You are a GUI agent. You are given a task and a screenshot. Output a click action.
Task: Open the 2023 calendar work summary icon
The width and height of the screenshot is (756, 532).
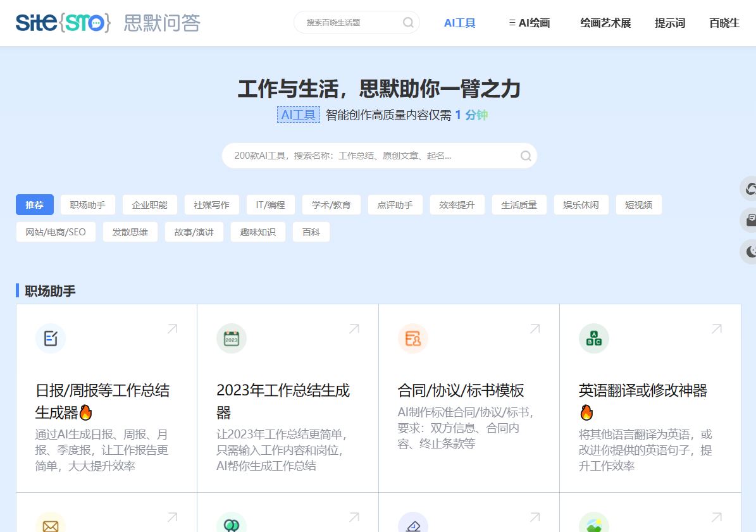pos(232,338)
